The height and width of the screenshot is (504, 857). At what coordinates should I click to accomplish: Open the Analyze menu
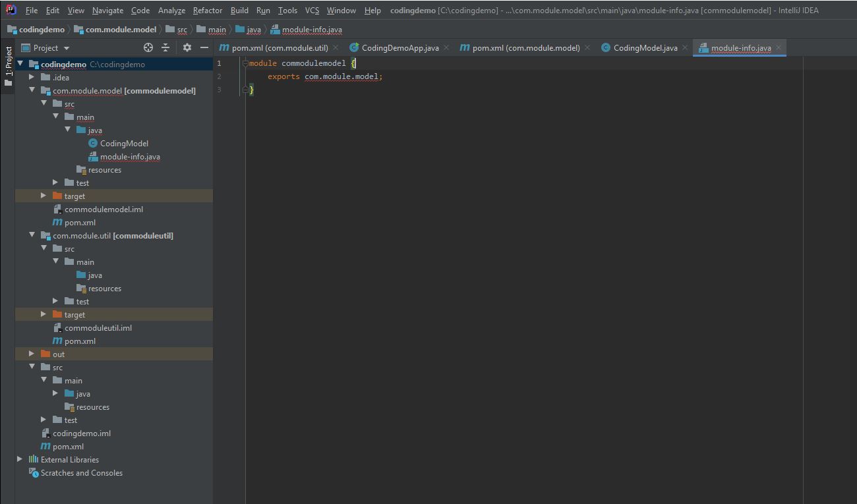click(x=171, y=11)
